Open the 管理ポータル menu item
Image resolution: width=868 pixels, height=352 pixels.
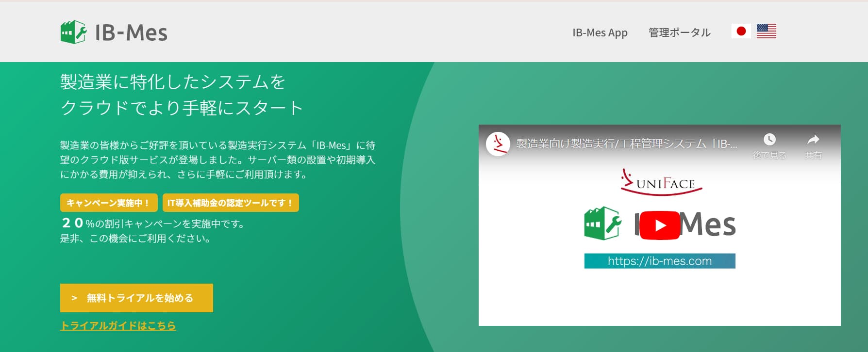click(x=679, y=32)
